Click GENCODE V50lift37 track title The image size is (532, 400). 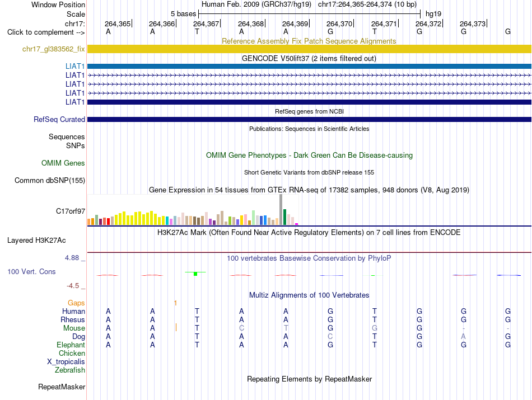pyautogui.click(x=309, y=58)
